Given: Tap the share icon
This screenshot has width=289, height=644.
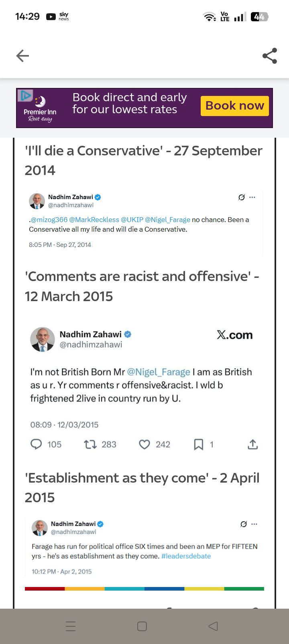Looking at the screenshot, I should pos(270,56).
